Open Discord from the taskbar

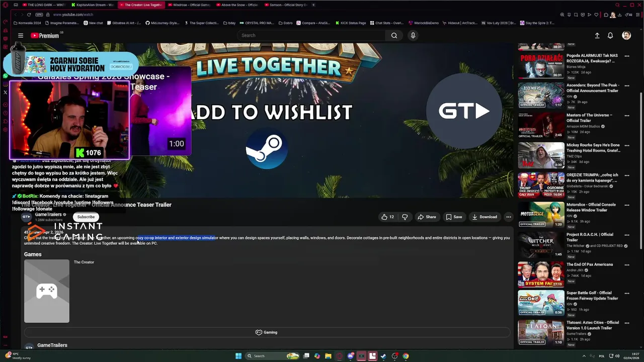(351, 356)
